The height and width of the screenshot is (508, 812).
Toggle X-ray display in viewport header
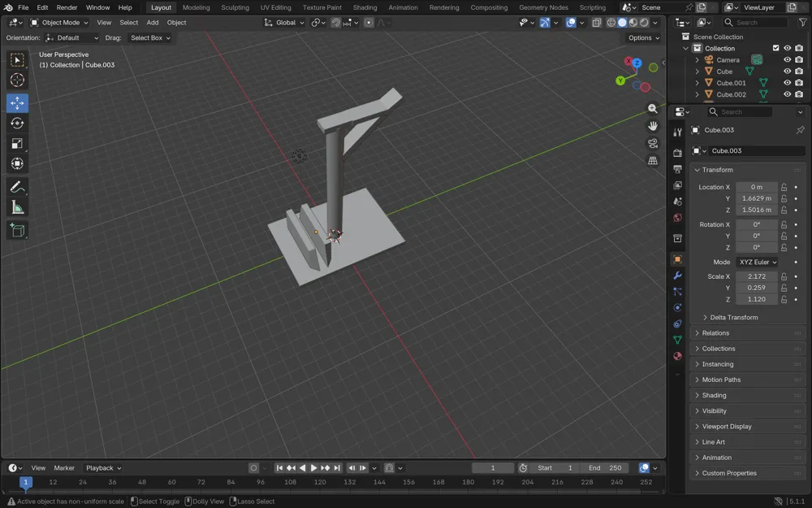pyautogui.click(x=596, y=22)
